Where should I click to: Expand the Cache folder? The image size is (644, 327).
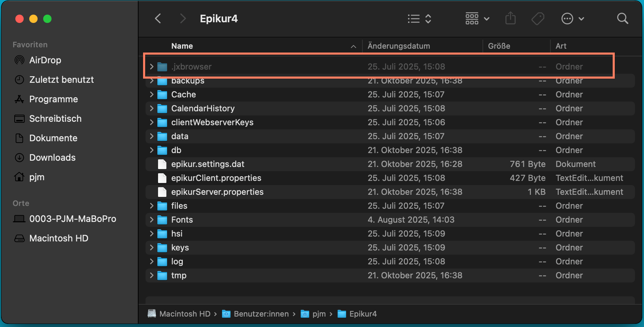point(151,94)
